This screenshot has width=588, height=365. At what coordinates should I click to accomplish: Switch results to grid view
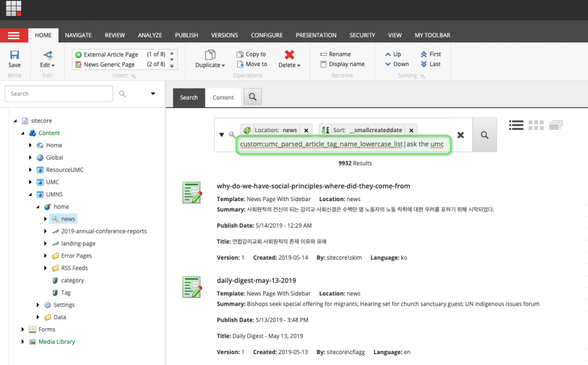(536, 125)
